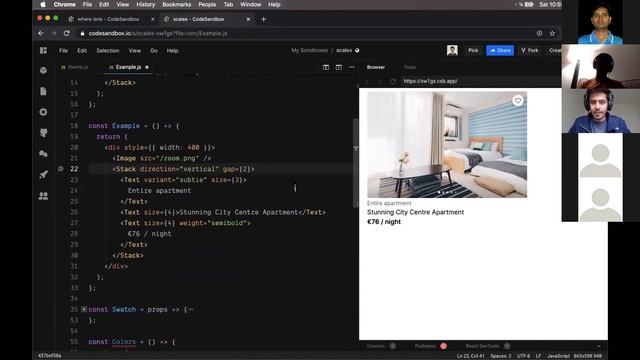Open the Apple menu
Viewport: 640px width, 360px height.
(x=43, y=4)
